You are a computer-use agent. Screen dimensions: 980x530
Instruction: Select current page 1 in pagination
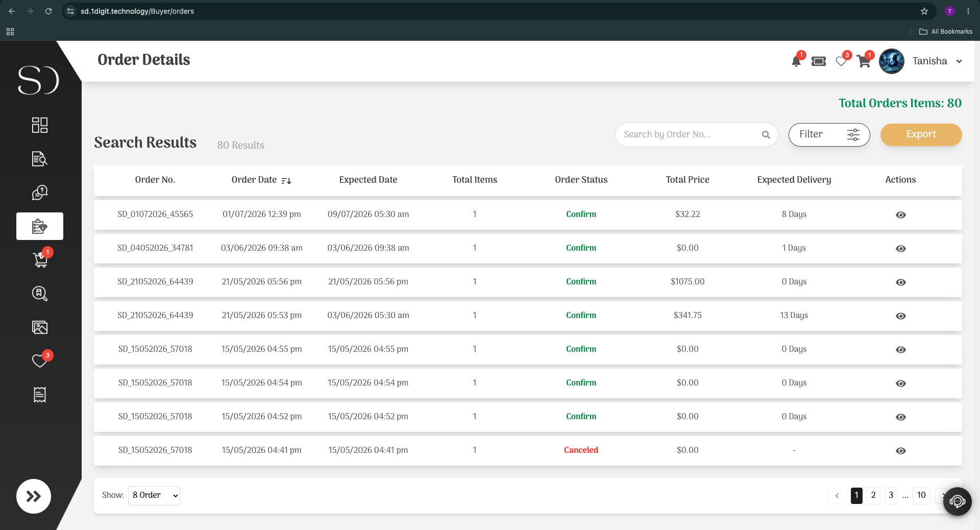856,495
